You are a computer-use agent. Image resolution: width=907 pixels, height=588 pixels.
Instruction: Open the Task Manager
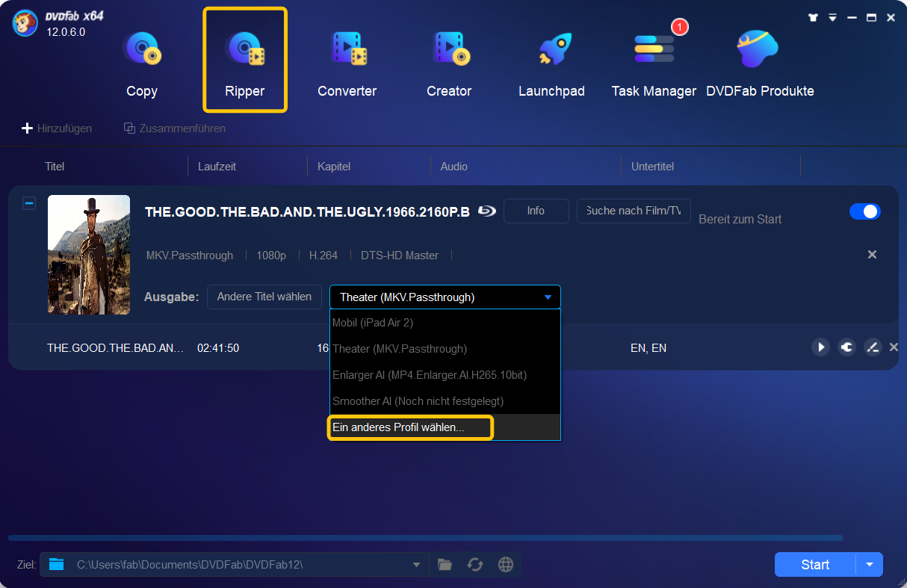click(x=654, y=64)
